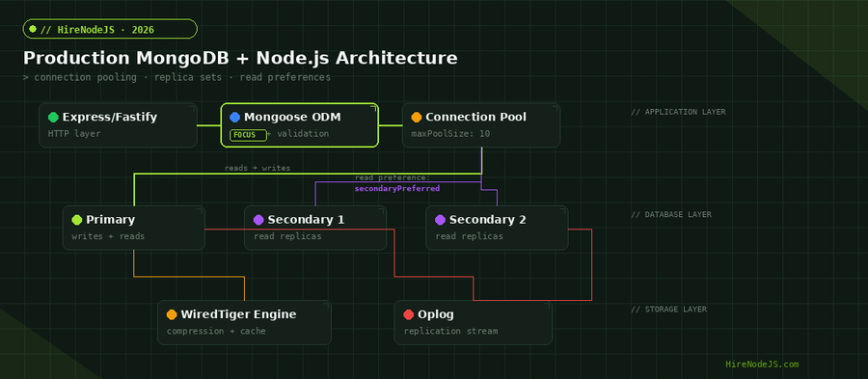Click the 'maxPoolSize: 10' caption
The width and height of the screenshot is (868, 379).
pos(450,134)
